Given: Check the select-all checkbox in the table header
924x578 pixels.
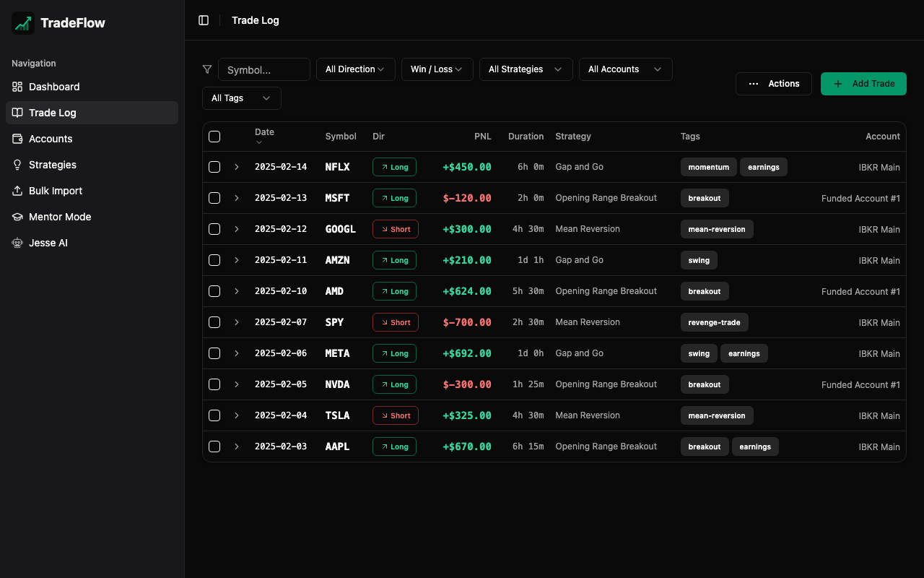Looking at the screenshot, I should pos(214,136).
